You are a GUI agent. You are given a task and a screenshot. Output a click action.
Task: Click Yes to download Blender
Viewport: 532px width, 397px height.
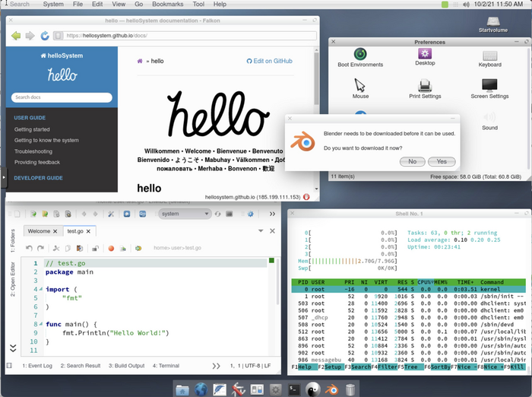pos(442,161)
